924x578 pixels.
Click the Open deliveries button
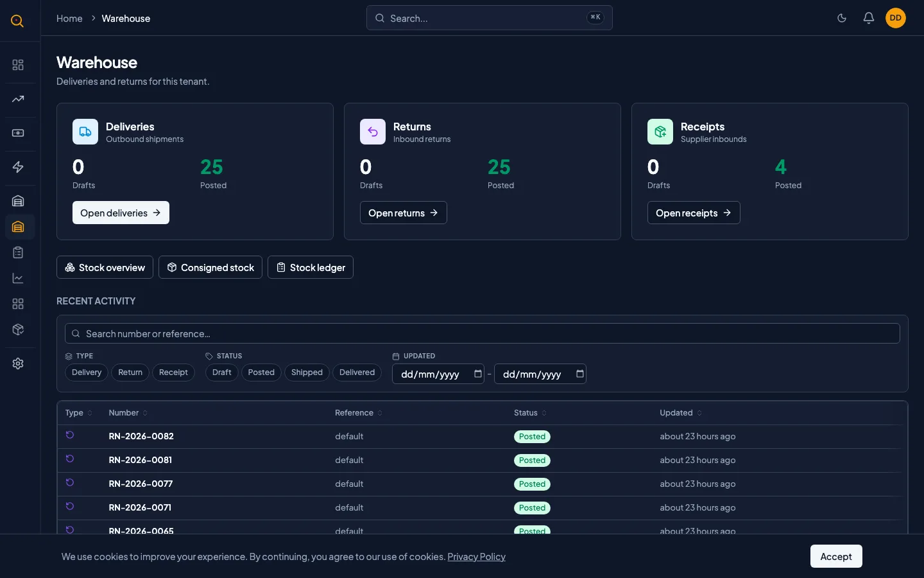[x=121, y=213]
